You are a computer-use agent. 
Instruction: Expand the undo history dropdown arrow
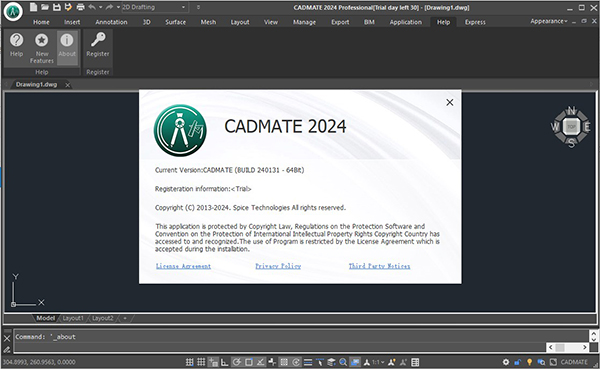tap(101, 7)
